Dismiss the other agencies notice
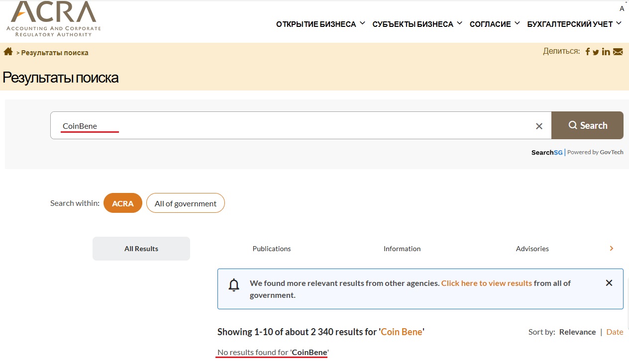The image size is (629, 364). [609, 283]
